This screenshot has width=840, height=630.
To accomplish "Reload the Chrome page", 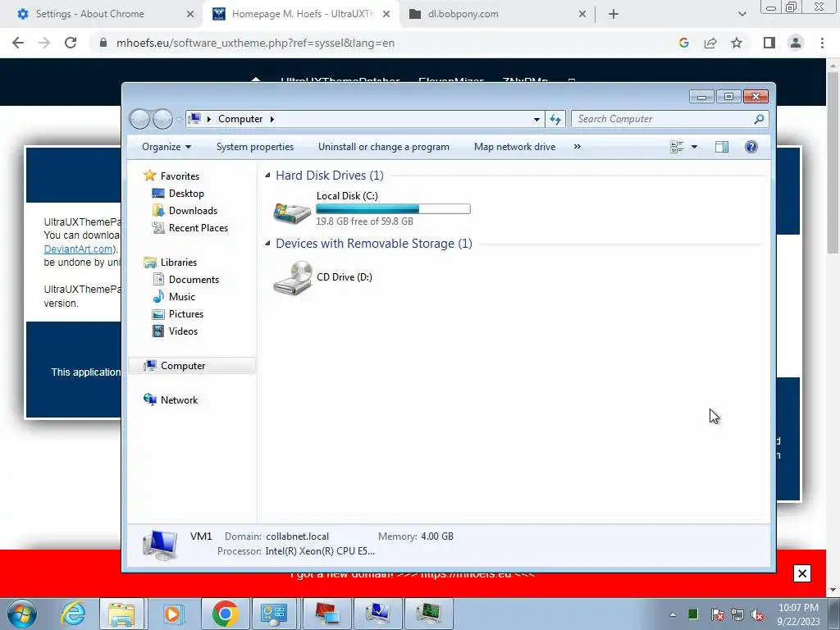I will [x=71, y=43].
